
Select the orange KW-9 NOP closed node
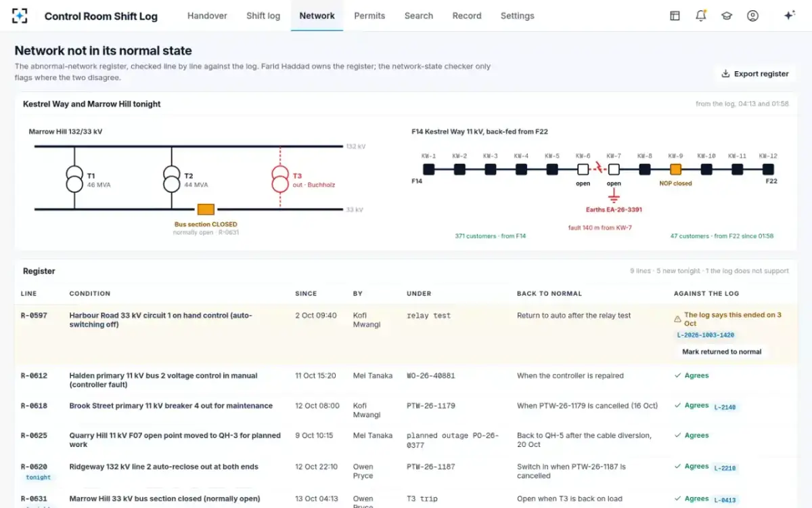pos(675,169)
